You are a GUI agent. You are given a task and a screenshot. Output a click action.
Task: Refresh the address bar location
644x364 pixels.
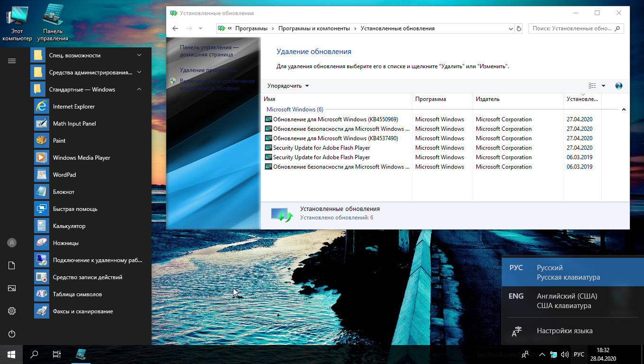coord(519,28)
